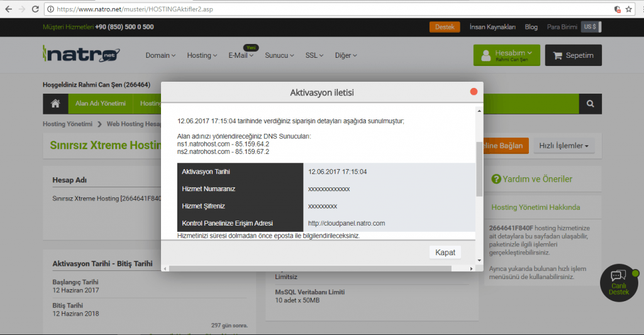Viewport: 644px width, 335px height.
Task: Click the http://cloudpanel.natro.com address
Action: [x=347, y=223]
